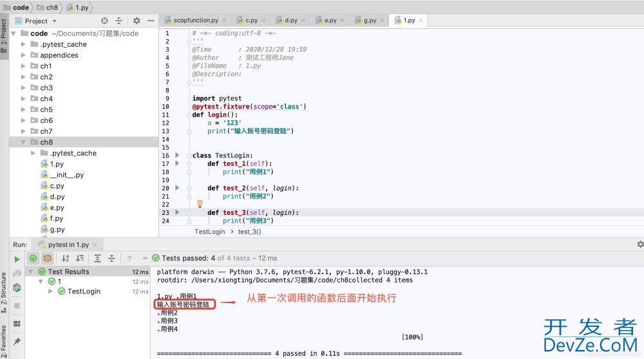Open Project panel options gear

pos(137,21)
